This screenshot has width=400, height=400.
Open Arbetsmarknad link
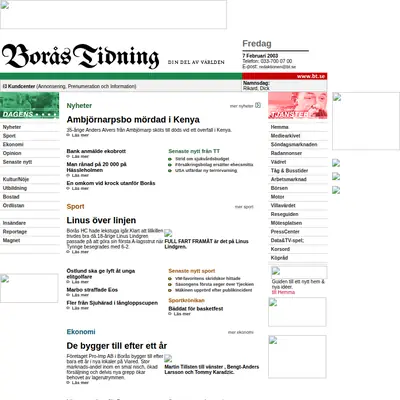288,179
